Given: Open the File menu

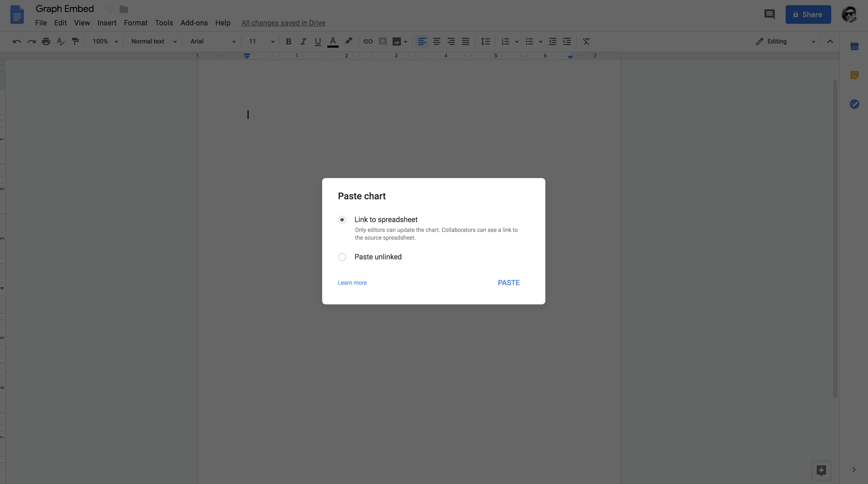Looking at the screenshot, I should [x=41, y=23].
